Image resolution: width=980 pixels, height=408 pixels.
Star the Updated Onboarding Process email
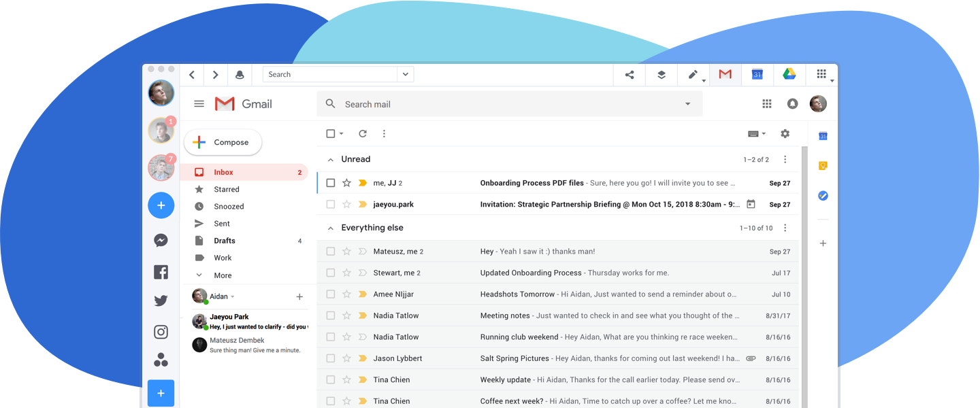point(346,273)
